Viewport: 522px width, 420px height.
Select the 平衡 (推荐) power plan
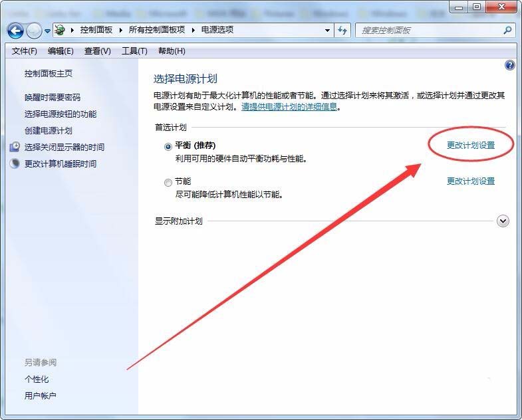tap(168, 146)
